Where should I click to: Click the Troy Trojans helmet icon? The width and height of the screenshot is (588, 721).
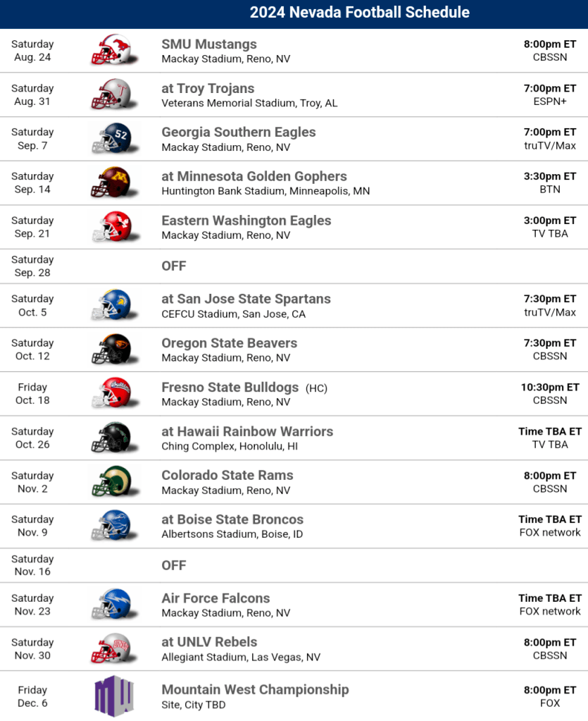[x=112, y=95]
